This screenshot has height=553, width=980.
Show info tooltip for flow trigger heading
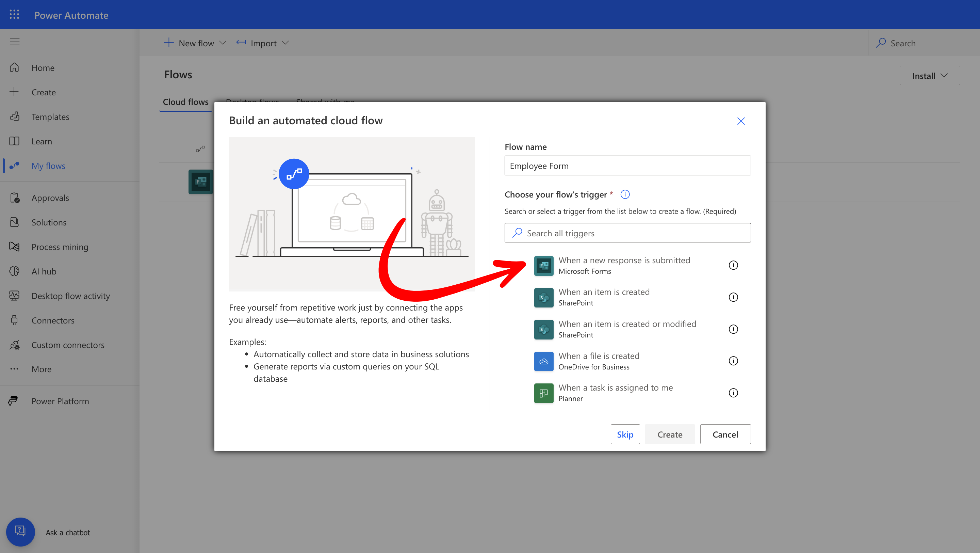click(x=625, y=194)
